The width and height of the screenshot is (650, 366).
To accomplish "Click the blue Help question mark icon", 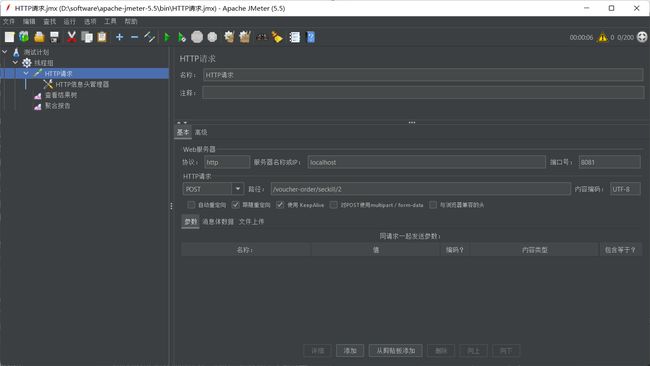I will [310, 37].
